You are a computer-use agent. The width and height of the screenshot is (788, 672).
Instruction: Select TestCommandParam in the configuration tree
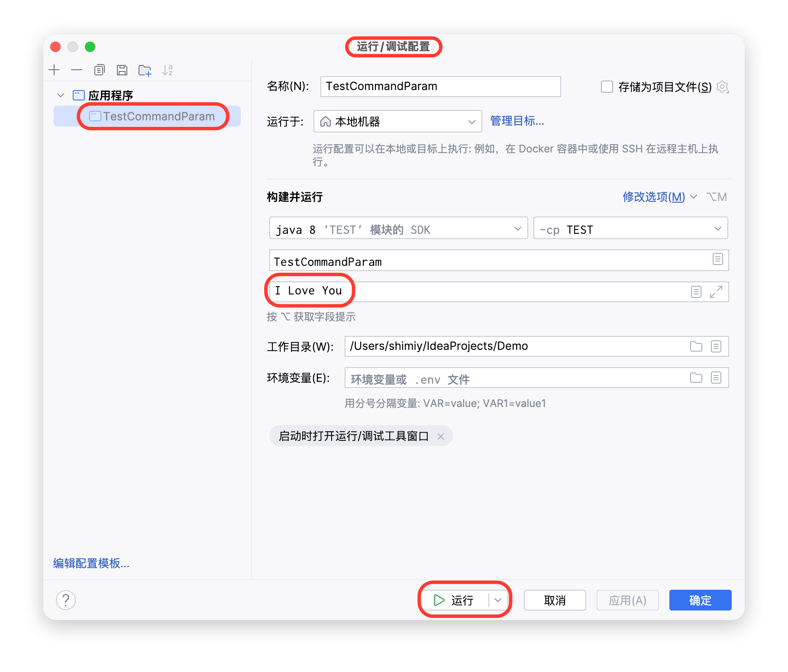tap(158, 116)
